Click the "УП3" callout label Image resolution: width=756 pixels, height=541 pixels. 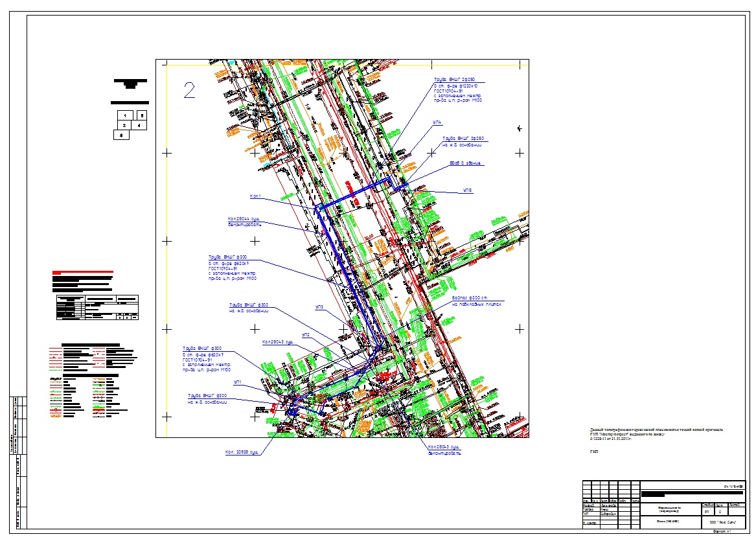click(x=319, y=306)
